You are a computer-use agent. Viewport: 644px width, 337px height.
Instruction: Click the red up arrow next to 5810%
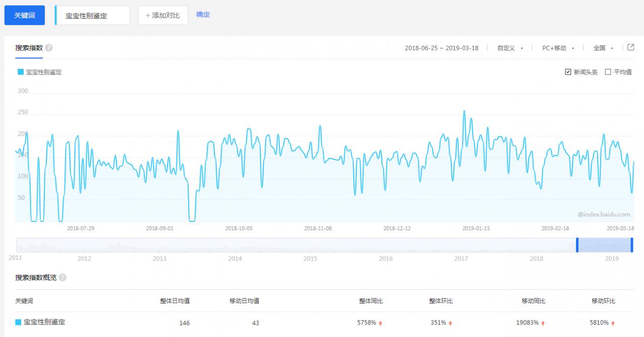click(613, 323)
